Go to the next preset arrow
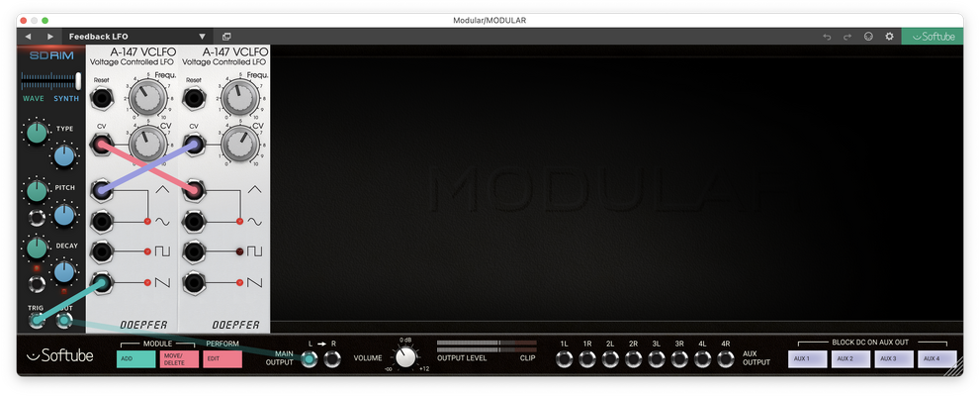This screenshot has height=396, width=980. pos(50,37)
